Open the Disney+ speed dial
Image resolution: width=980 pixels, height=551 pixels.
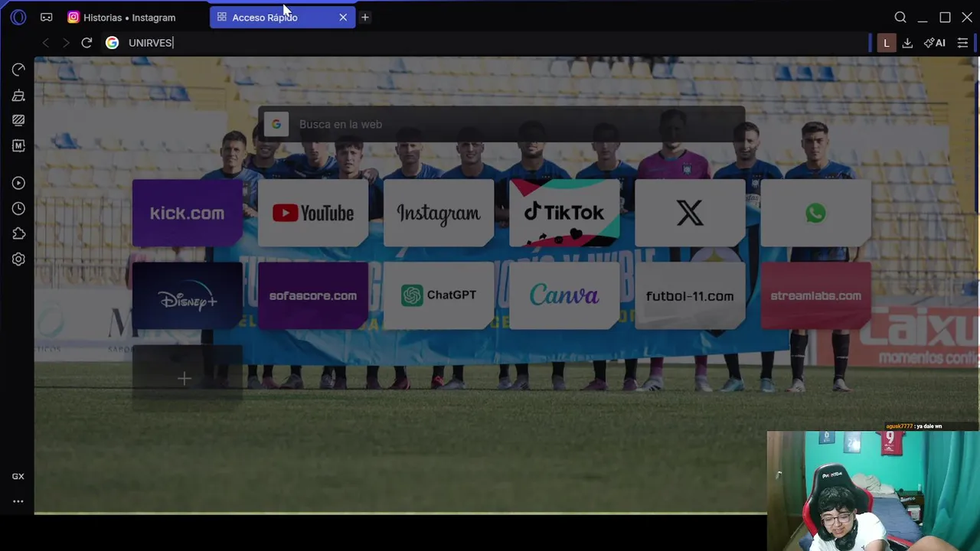click(x=188, y=295)
